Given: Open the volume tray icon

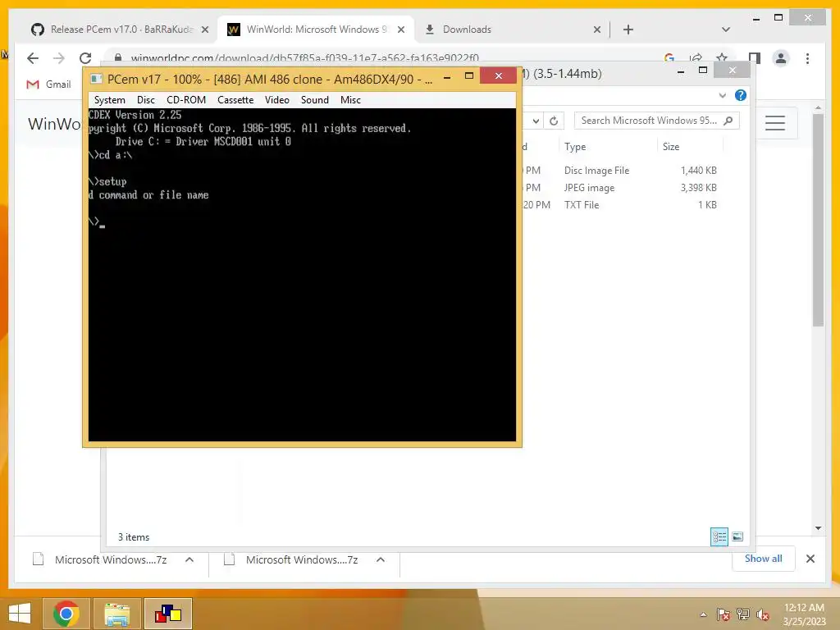Looking at the screenshot, I should 763,614.
